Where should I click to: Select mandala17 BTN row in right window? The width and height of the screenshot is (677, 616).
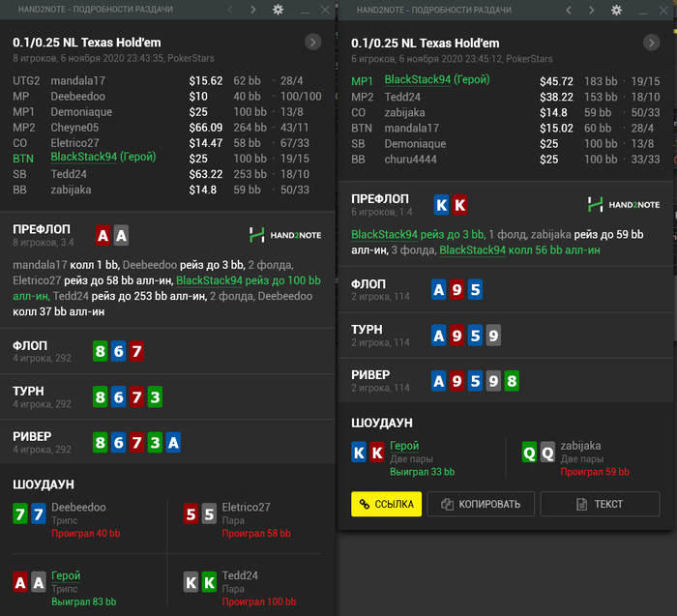pyautogui.click(x=506, y=129)
